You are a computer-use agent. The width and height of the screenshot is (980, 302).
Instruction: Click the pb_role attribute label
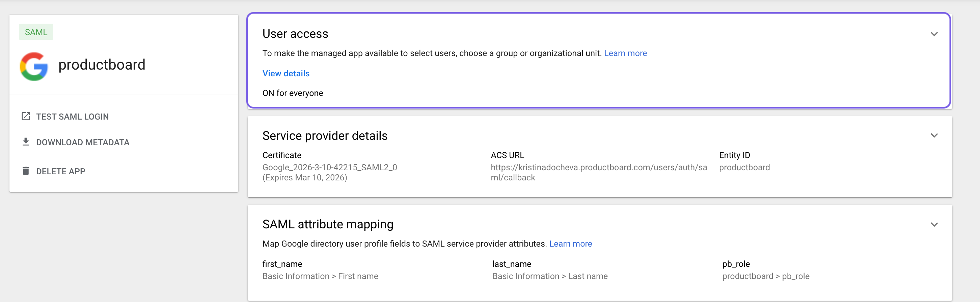tap(736, 264)
